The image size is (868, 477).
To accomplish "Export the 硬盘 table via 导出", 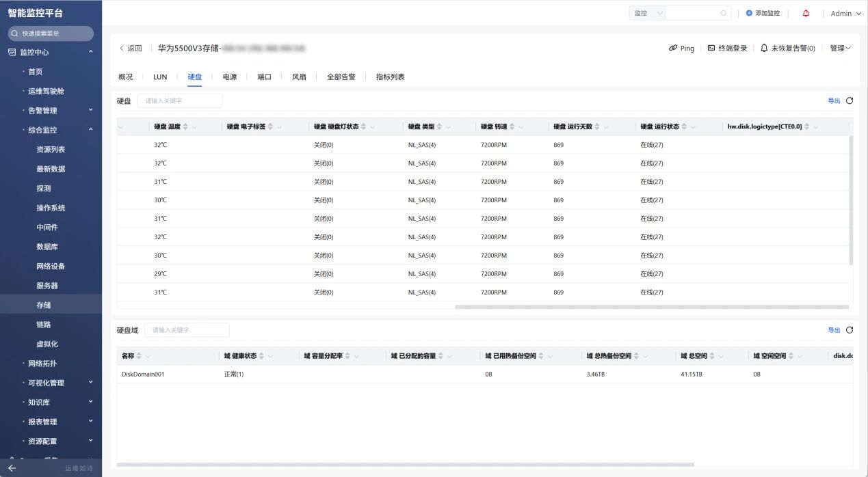I will (834, 100).
